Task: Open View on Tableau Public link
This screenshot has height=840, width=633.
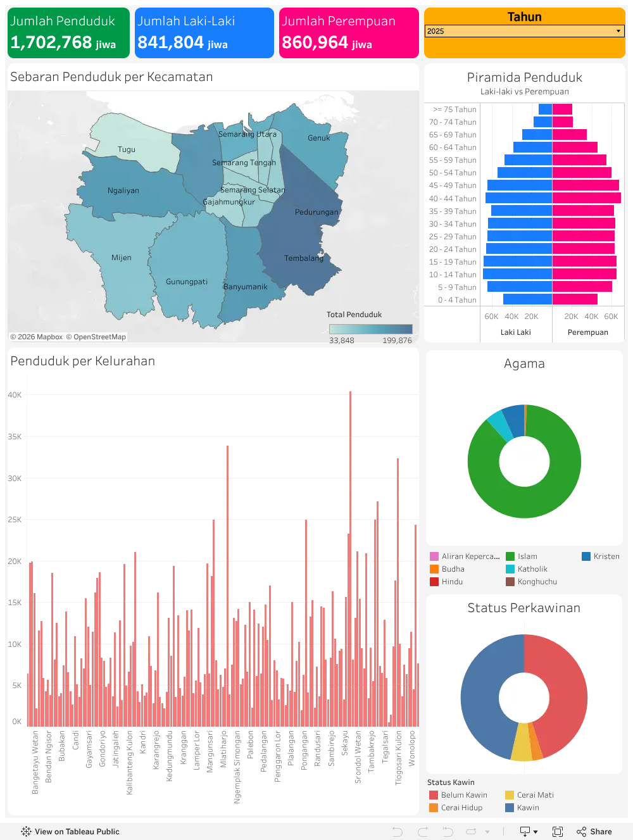Action: (x=70, y=832)
